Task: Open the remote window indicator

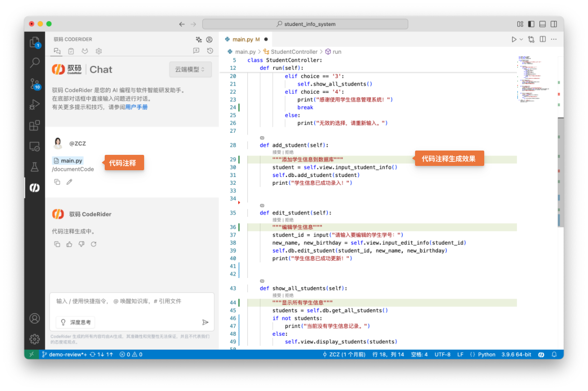Action: pos(32,354)
